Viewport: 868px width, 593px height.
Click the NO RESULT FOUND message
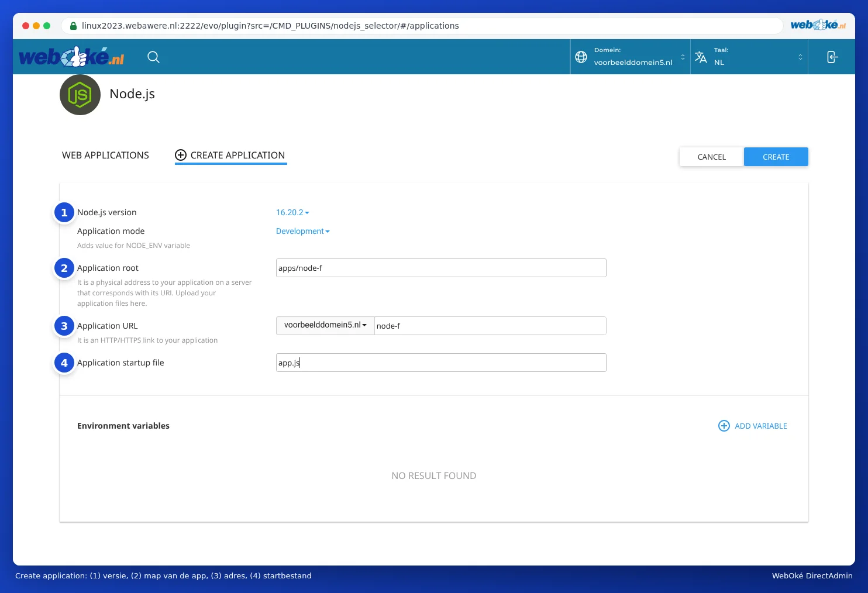pos(434,475)
